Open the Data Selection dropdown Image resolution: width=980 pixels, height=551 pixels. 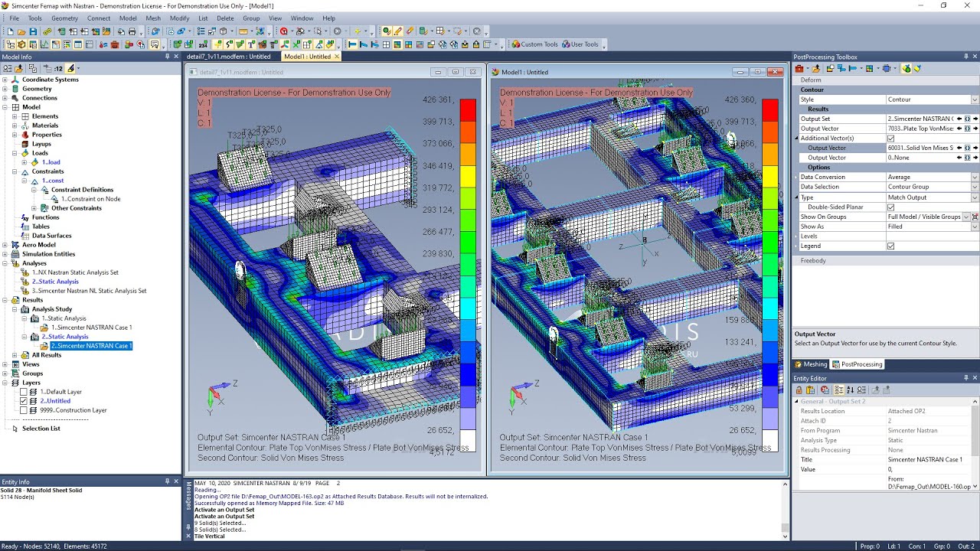(x=975, y=187)
